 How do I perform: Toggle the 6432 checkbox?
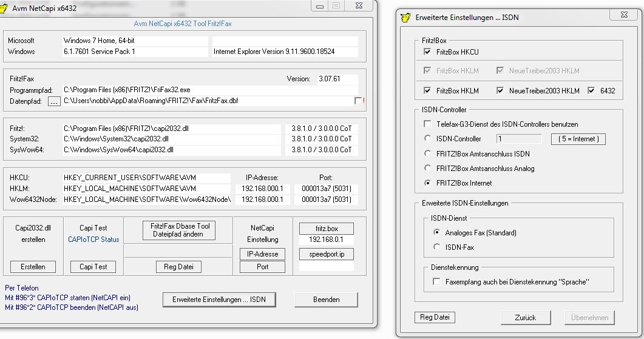pos(591,90)
